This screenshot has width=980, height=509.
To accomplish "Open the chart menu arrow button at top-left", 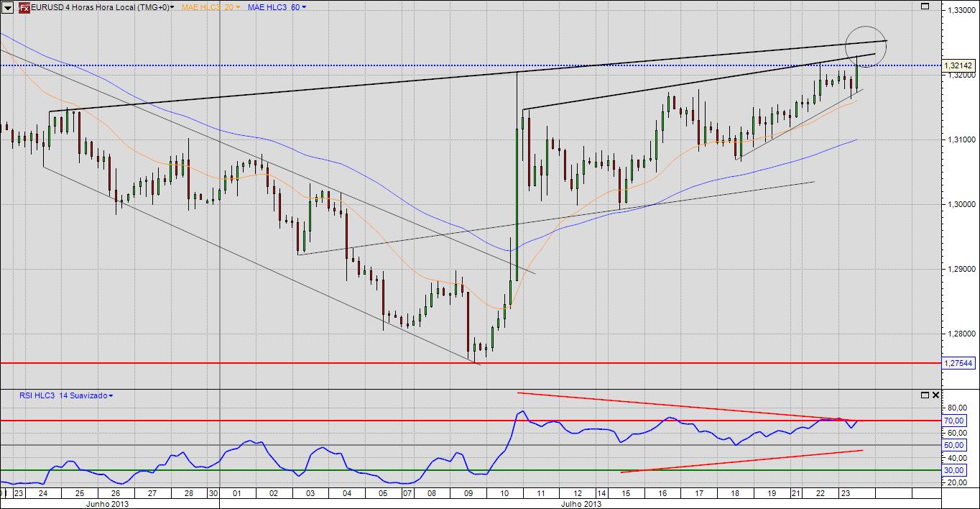I will click(7, 7).
